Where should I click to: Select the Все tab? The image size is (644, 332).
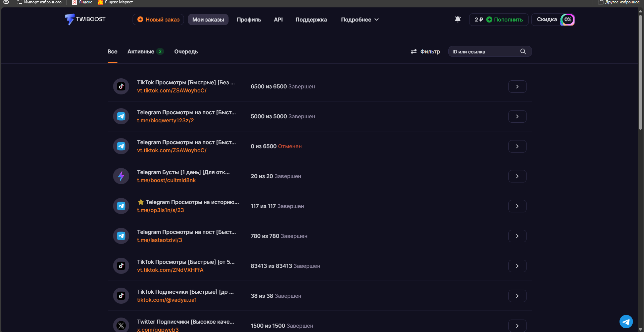[x=112, y=51]
